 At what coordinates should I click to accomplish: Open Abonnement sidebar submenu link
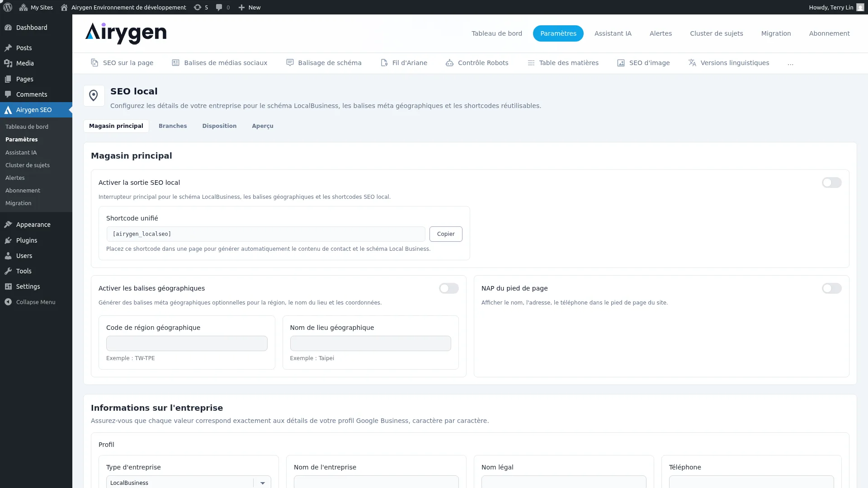(x=23, y=191)
